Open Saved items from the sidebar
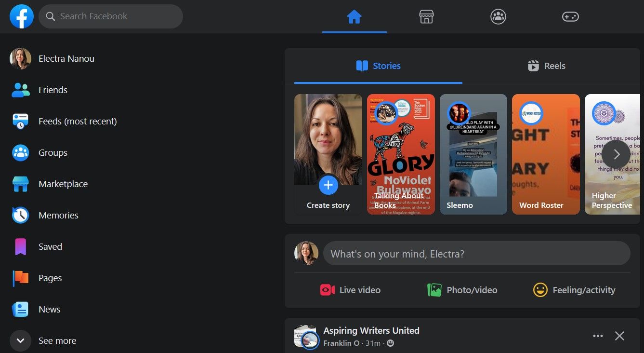The image size is (644, 353). click(x=50, y=246)
